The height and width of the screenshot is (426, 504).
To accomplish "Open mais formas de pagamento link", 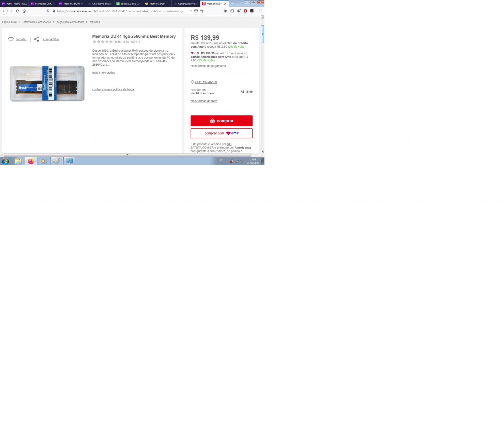I will point(208,66).
